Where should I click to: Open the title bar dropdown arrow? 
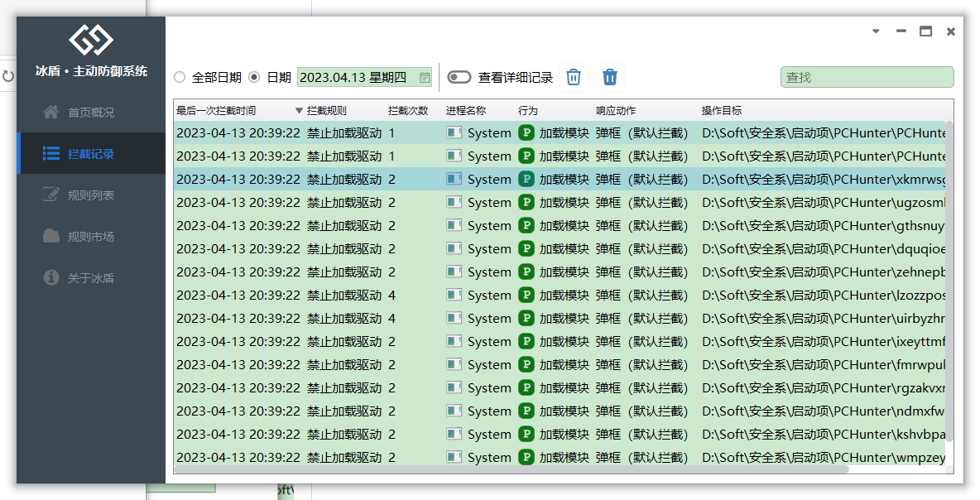(x=875, y=31)
